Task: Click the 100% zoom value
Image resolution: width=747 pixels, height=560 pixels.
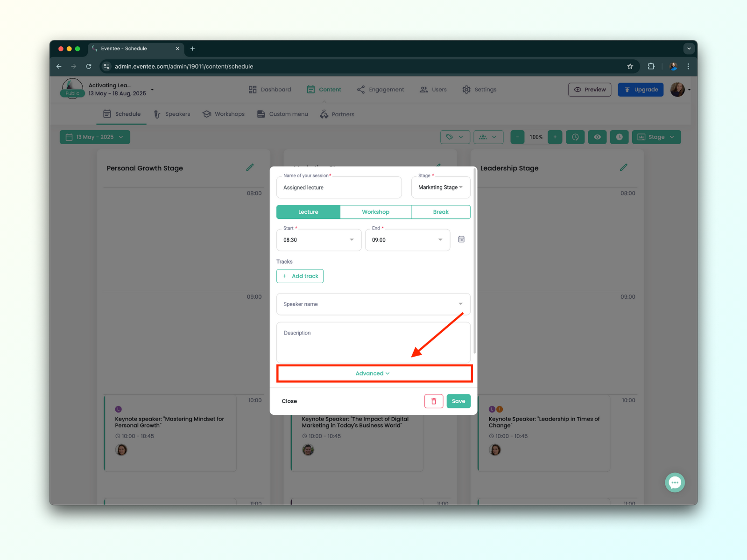Action: click(536, 137)
